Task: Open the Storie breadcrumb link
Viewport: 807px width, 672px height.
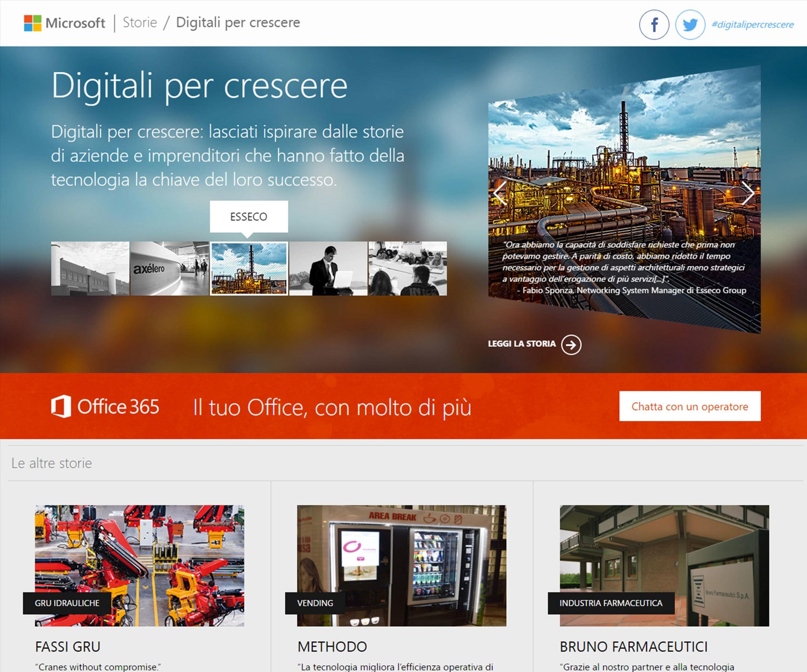Action: 140,22
